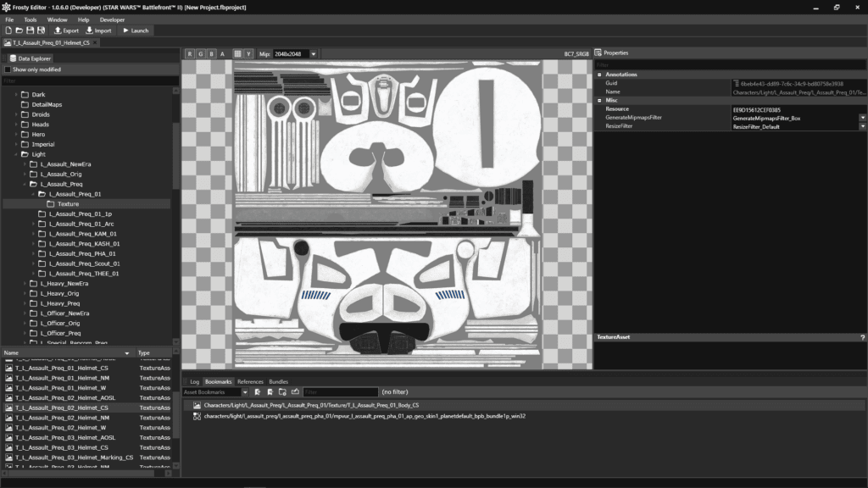Launch the game with the Launch button
This screenshot has height=488, width=868.
point(136,30)
